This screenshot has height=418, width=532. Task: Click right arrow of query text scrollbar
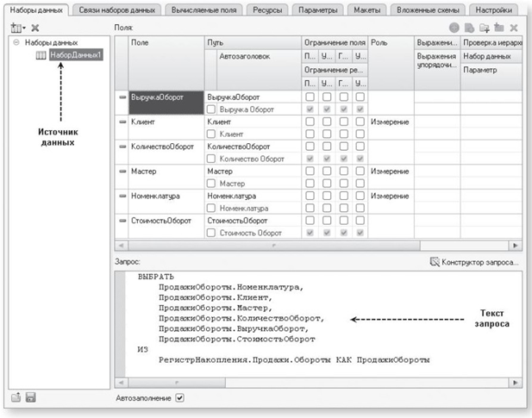pyautogui.click(x=516, y=383)
